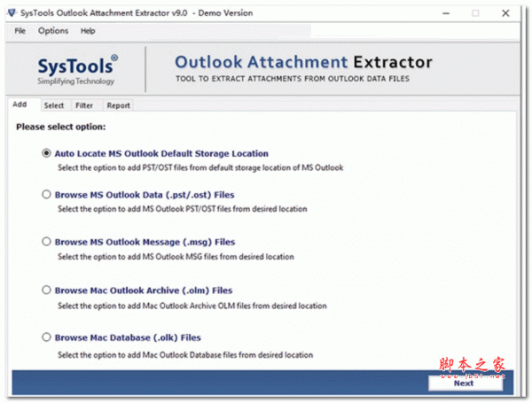Image resolution: width=532 pixels, height=403 pixels.
Task: Click 'Browse MS Outlook Data (.pst/.ost) Files' label
Action: (x=145, y=195)
